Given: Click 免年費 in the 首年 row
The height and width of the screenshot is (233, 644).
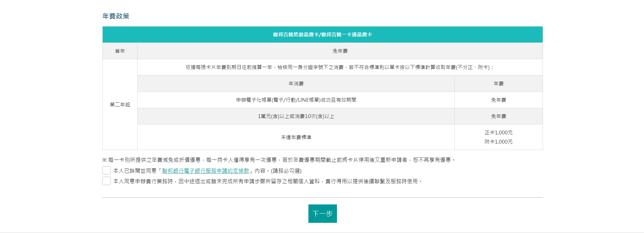Looking at the screenshot, I should 340,51.
